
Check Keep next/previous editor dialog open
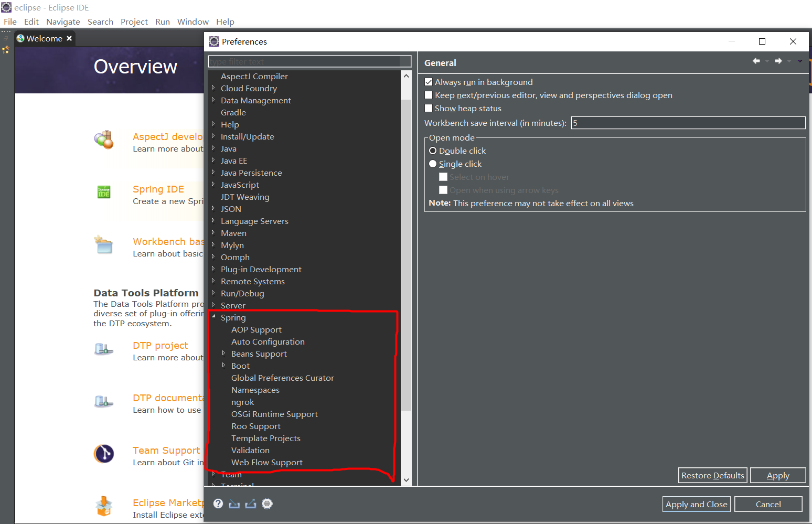click(429, 95)
